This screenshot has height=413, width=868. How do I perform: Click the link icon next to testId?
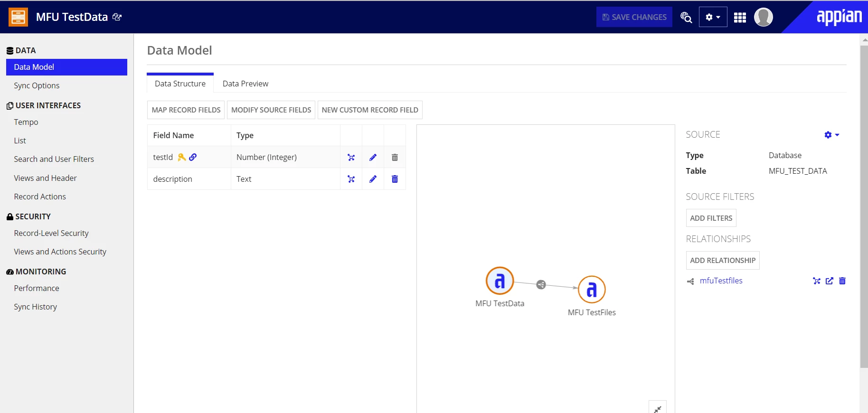tap(193, 157)
